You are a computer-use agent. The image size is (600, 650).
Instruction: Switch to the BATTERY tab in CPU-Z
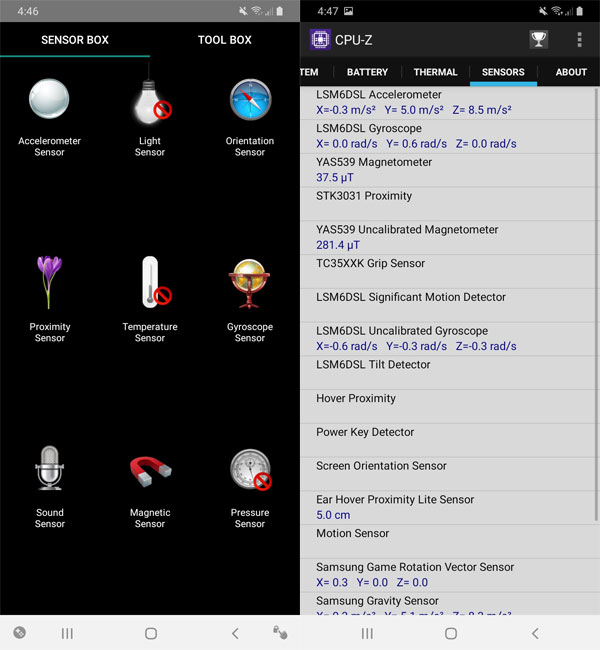point(367,72)
